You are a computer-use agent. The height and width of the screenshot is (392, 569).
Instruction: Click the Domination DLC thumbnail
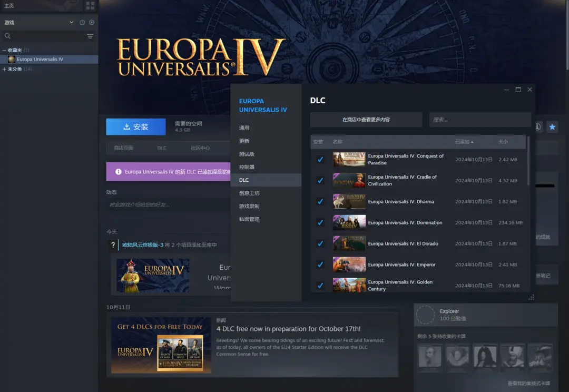(349, 222)
